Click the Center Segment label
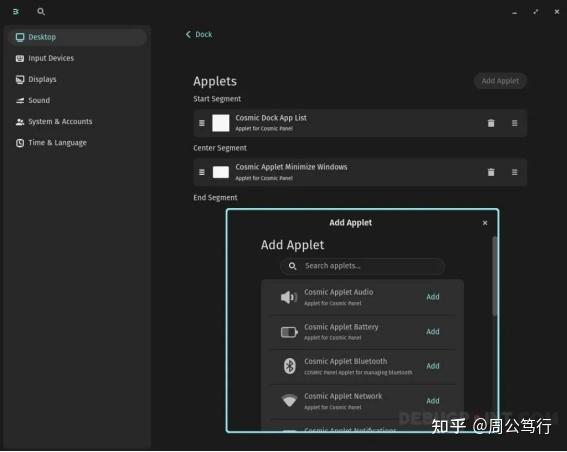This screenshot has width=567, height=452. pos(220,148)
